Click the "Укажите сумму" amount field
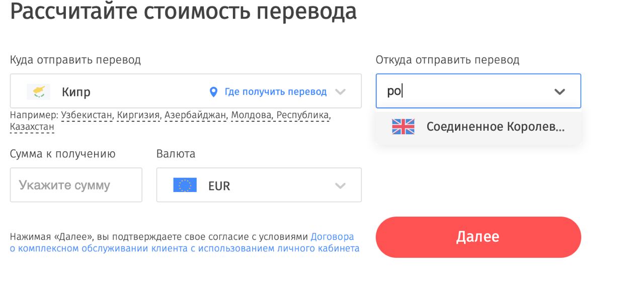Screen dimensions: 644x282 point(75,185)
